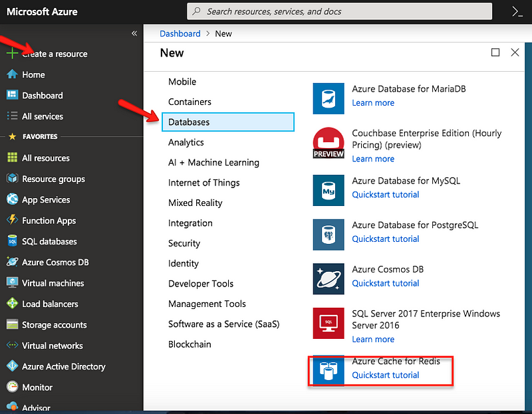Select Internet of Things category
Viewport: 532px width, 414px height.
coord(204,183)
